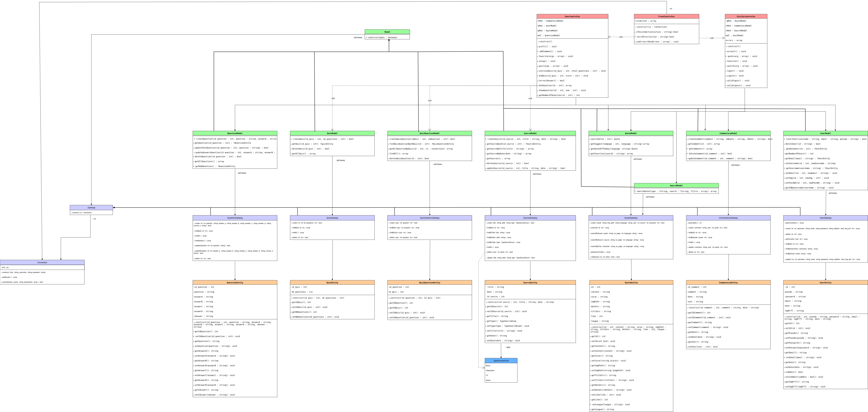Select the Connection class header
The height and width of the screenshot is (412, 868).
(42, 262)
